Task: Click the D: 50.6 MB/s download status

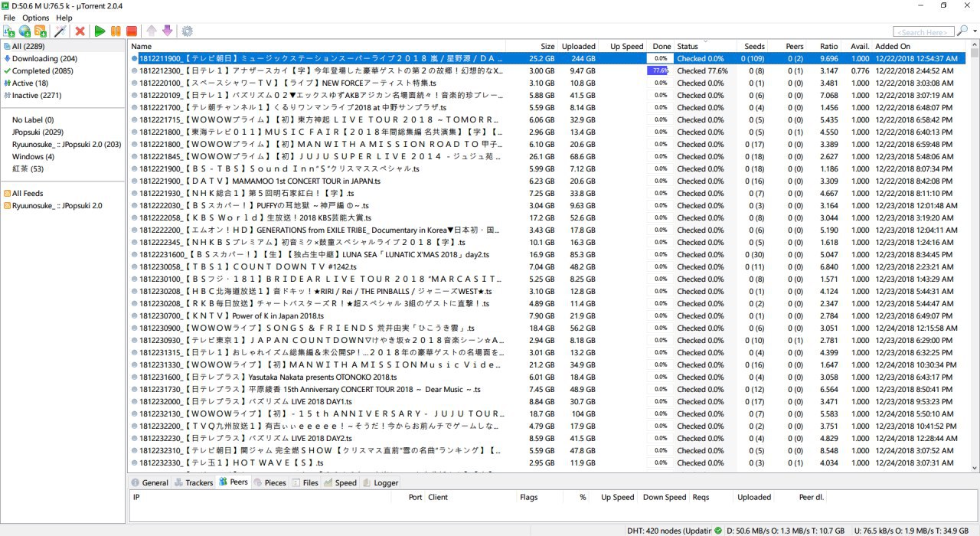Action: (786, 530)
